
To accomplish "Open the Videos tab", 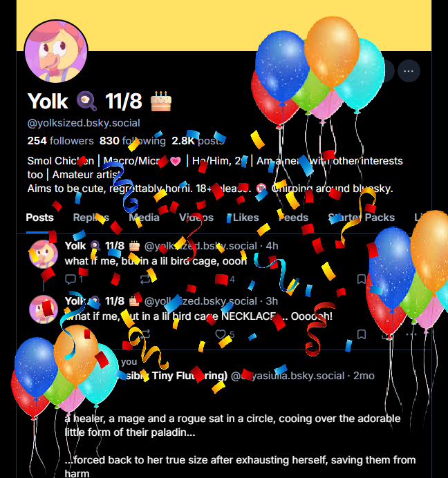I will tap(196, 218).
